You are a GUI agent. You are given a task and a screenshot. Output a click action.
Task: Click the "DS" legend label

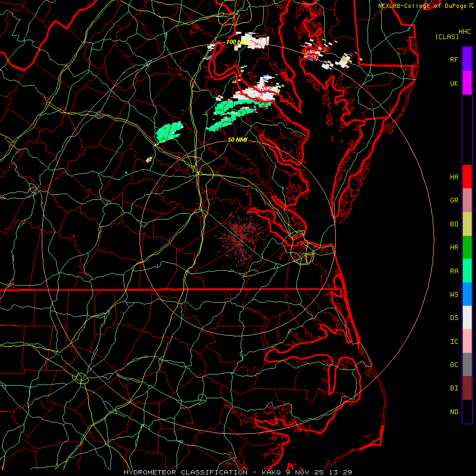click(454, 318)
